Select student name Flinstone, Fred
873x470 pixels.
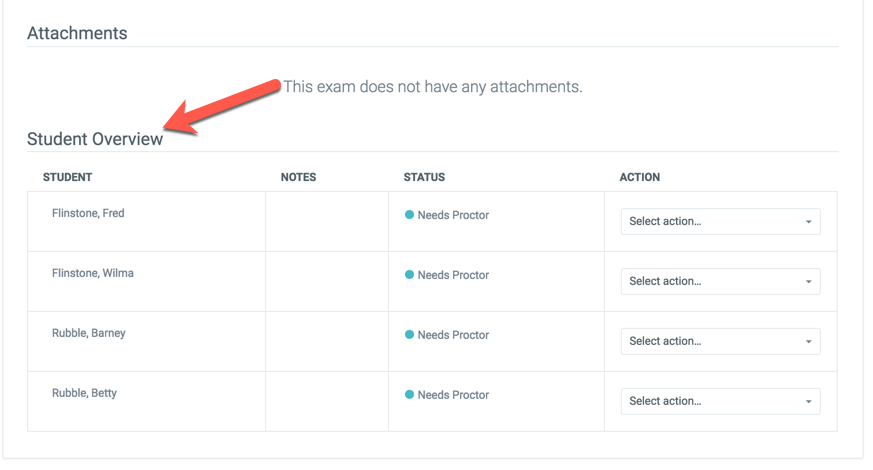(88, 213)
